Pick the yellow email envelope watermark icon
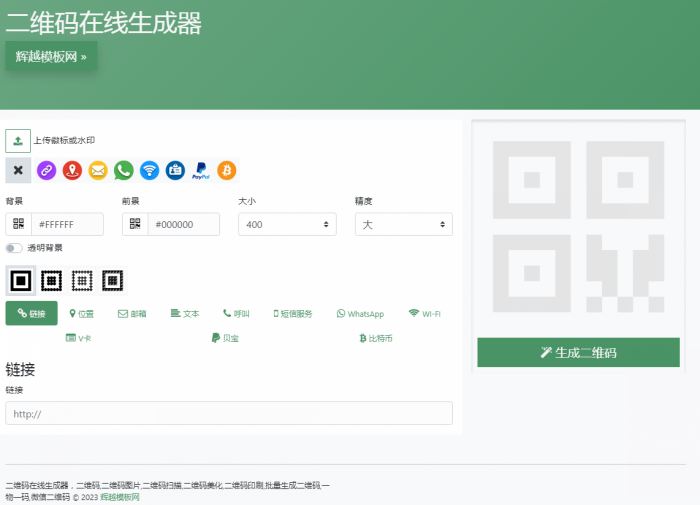The height and width of the screenshot is (505, 700). coord(98,171)
